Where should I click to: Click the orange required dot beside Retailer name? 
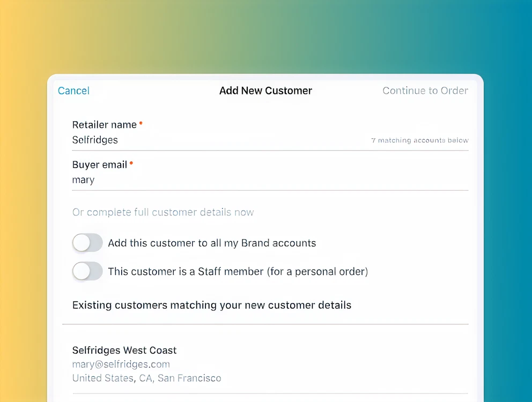pyautogui.click(x=141, y=123)
